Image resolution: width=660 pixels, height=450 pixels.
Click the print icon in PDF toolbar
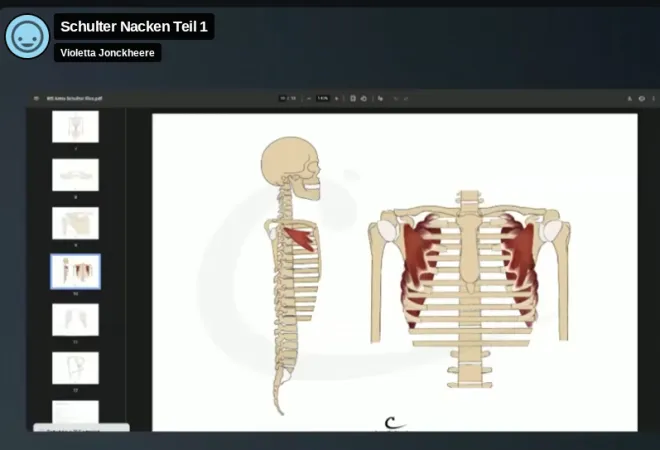click(641, 99)
